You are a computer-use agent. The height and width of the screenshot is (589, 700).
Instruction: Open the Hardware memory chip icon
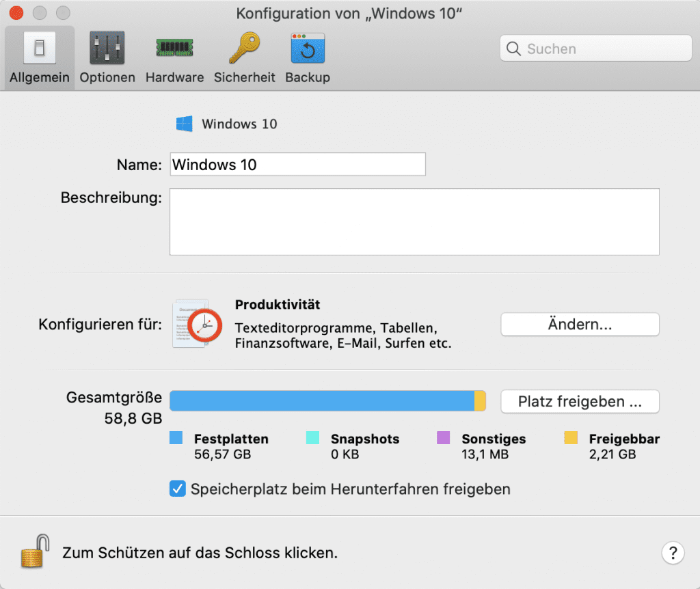(174, 49)
